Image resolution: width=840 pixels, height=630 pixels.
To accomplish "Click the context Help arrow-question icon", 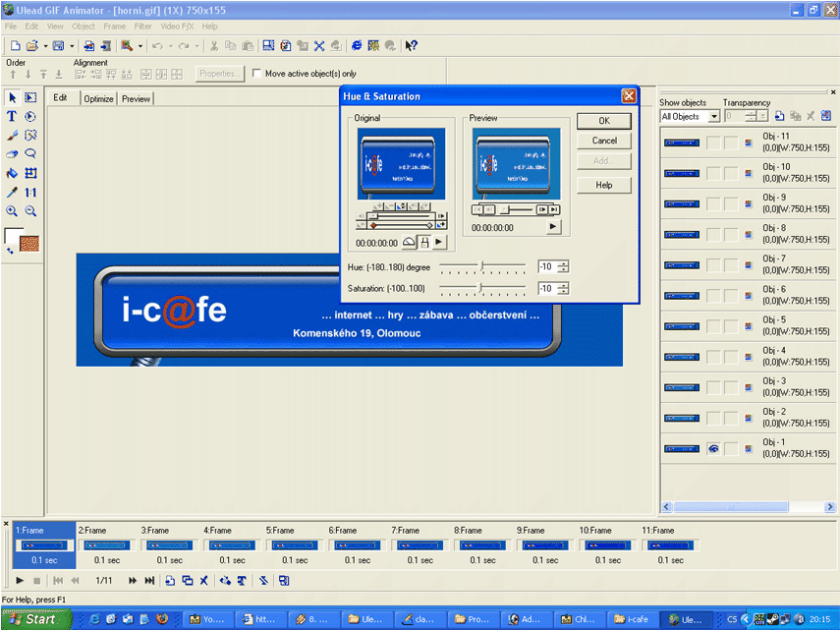I will pyautogui.click(x=411, y=46).
